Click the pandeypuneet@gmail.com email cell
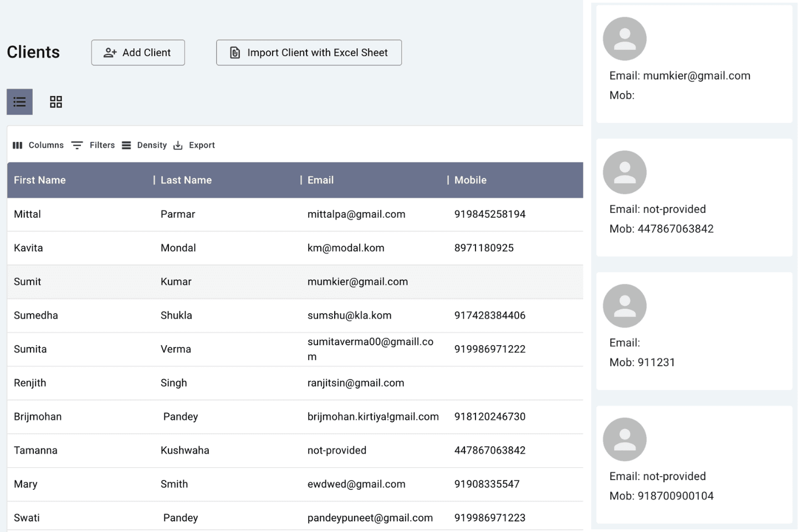The width and height of the screenshot is (798, 532). (370, 519)
